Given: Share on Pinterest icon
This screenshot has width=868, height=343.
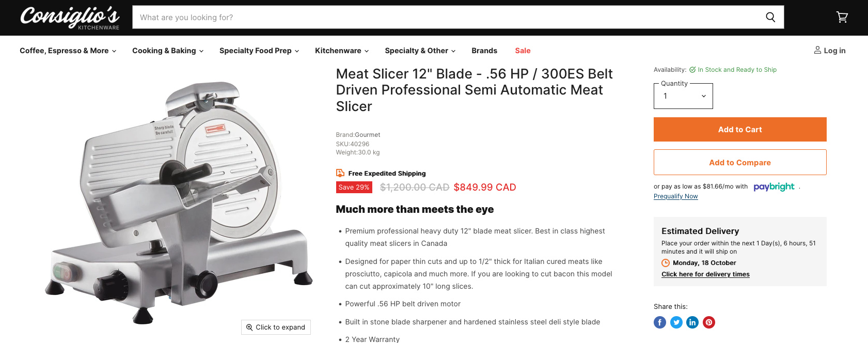Looking at the screenshot, I should (x=709, y=322).
